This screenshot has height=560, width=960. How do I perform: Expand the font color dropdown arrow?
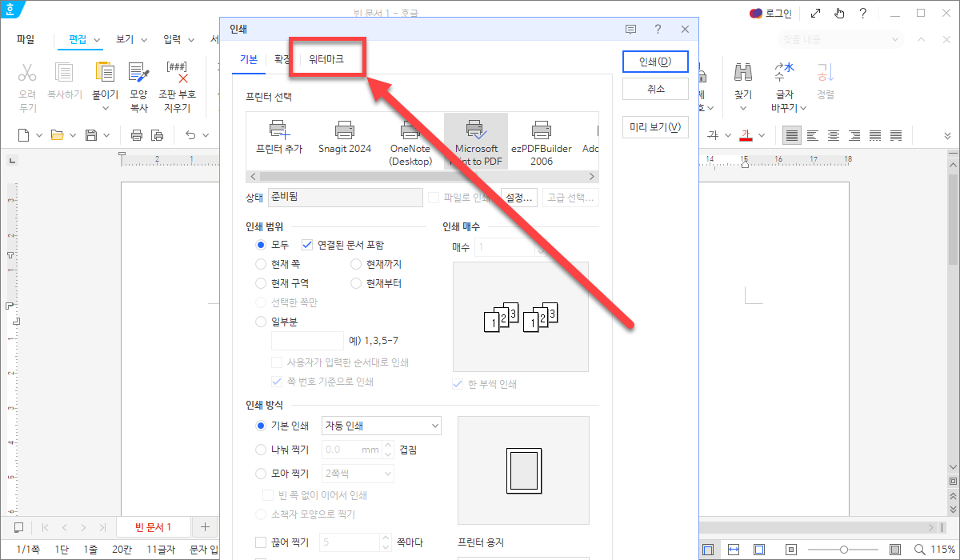click(762, 135)
